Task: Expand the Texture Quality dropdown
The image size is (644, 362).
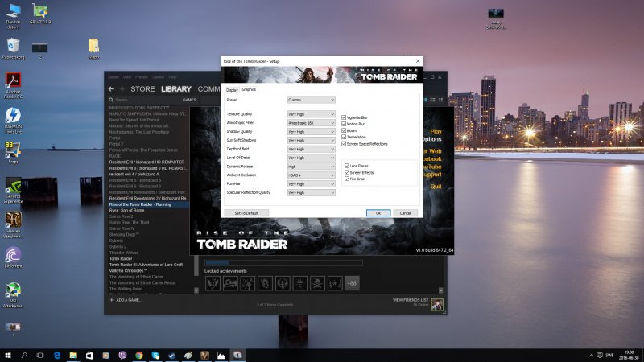Action: click(312, 114)
